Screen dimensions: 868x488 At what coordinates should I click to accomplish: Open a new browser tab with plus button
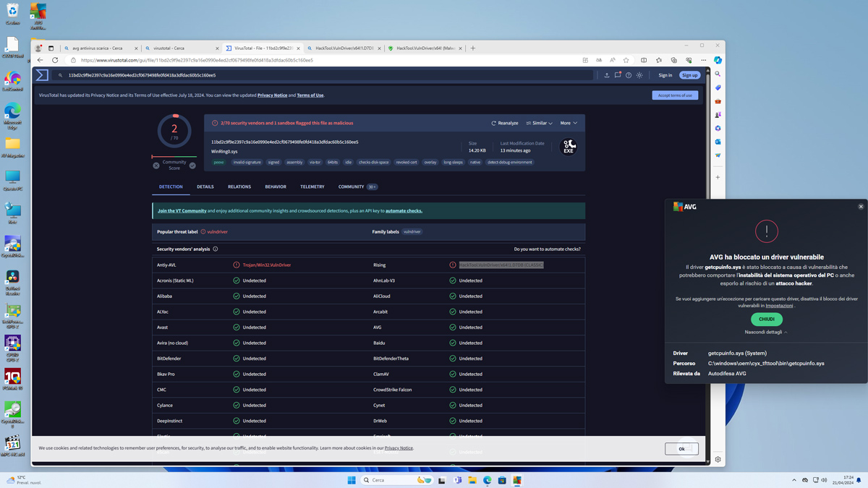coord(473,48)
